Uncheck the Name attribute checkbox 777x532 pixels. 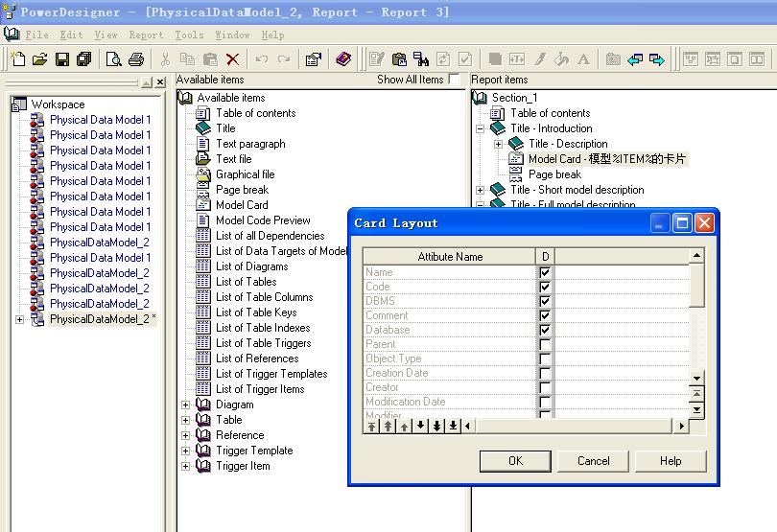point(545,272)
